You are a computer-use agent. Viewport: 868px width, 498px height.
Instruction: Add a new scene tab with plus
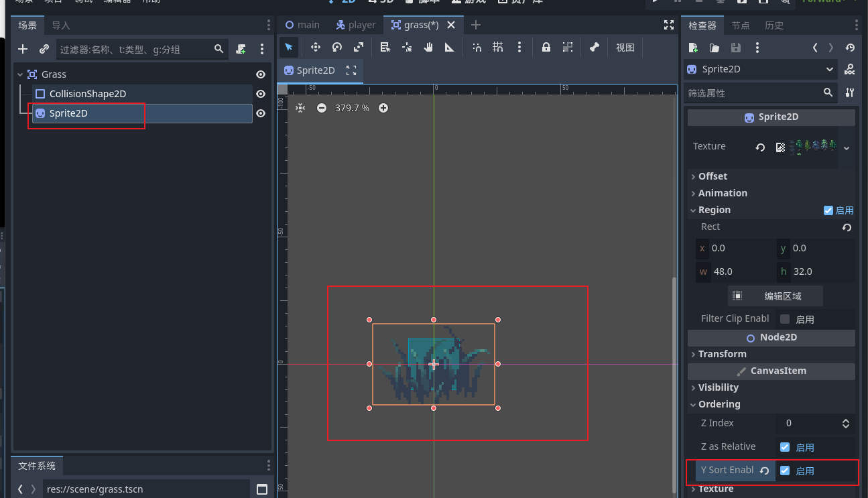(x=476, y=25)
